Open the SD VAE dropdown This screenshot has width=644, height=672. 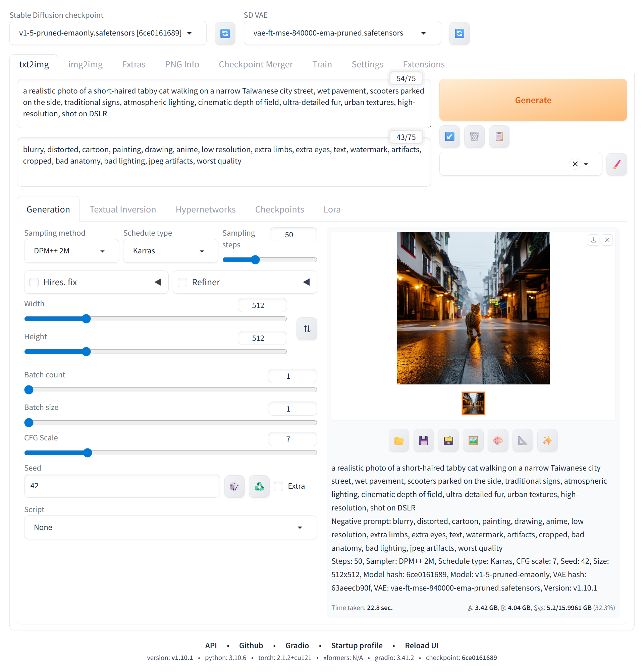click(x=342, y=33)
